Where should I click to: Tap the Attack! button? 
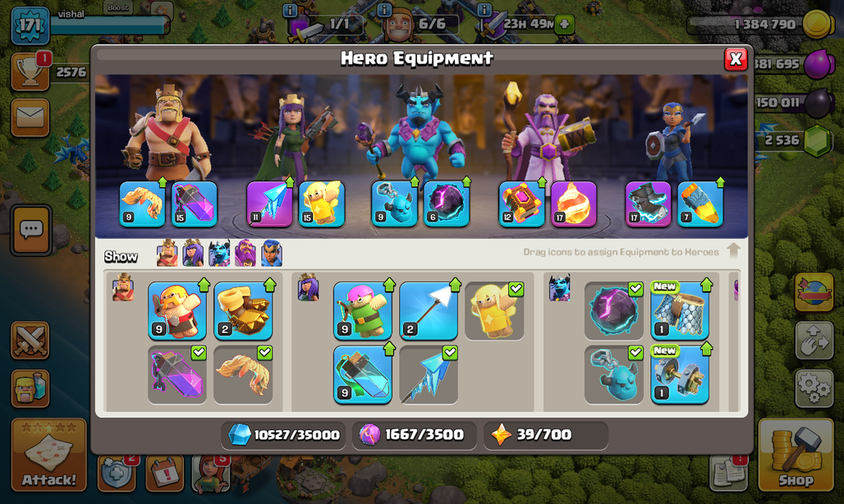pos(49,455)
